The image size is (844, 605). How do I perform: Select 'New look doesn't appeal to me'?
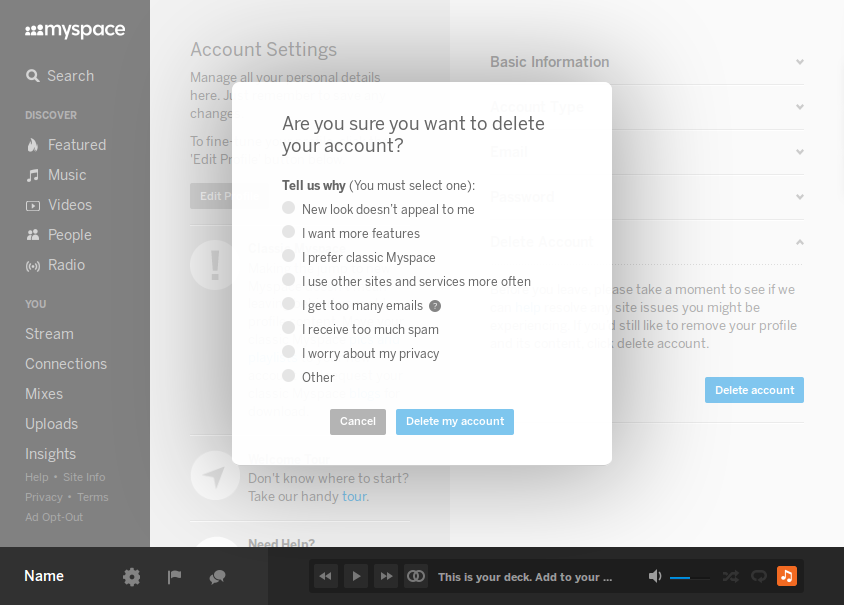point(289,208)
